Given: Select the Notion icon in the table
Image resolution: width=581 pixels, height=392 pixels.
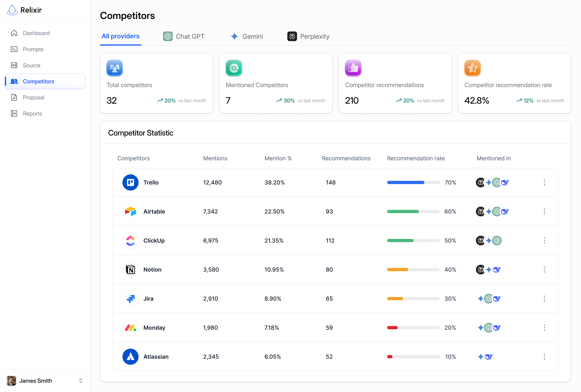Looking at the screenshot, I should [130, 270].
